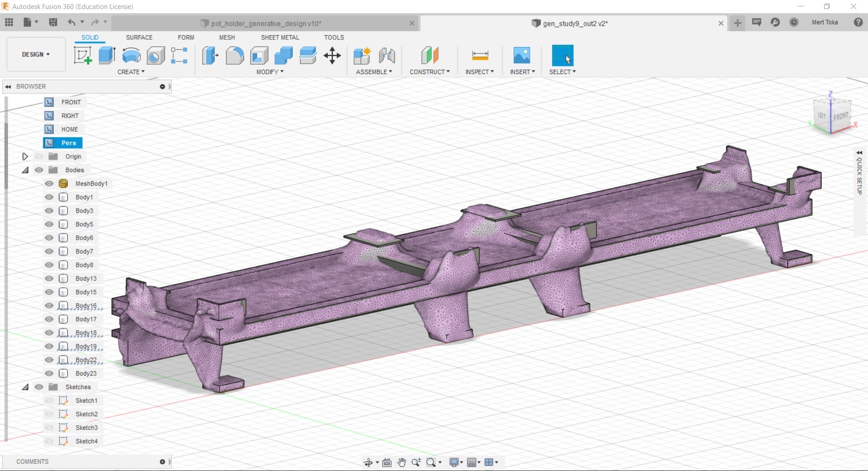Open the Orbit navigation tool

[x=368, y=462]
